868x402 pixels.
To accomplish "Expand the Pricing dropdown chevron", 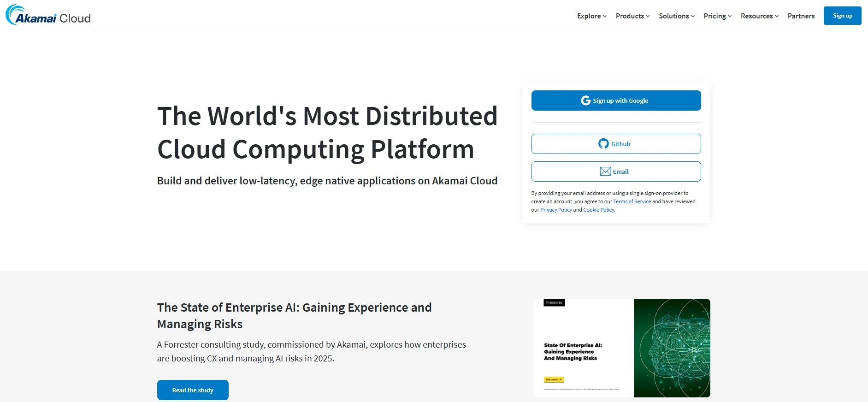I will tap(730, 16).
